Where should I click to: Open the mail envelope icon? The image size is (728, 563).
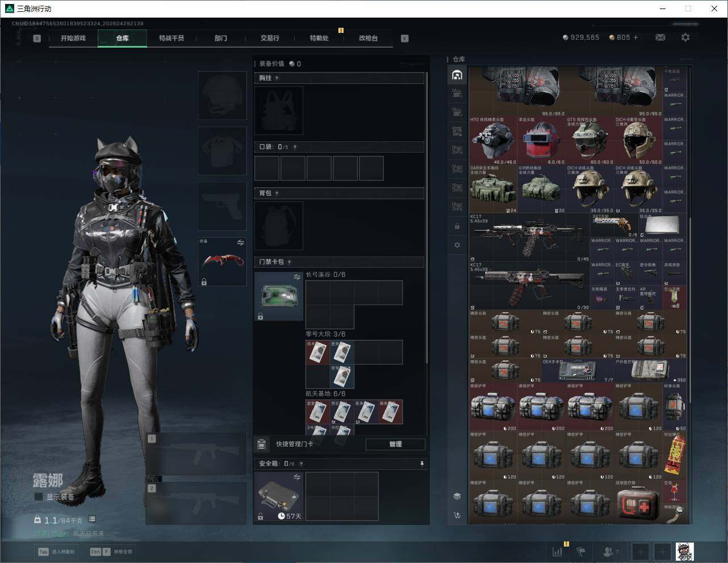point(660,37)
